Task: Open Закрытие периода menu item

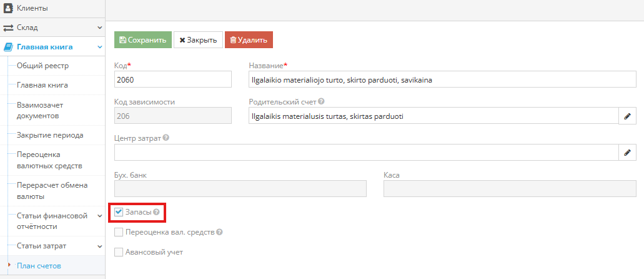Action: [x=50, y=135]
